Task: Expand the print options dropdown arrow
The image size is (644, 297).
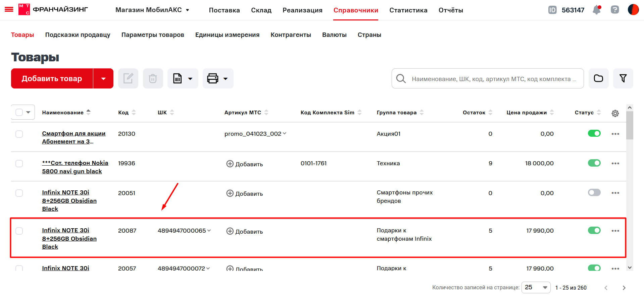Action: (226, 79)
